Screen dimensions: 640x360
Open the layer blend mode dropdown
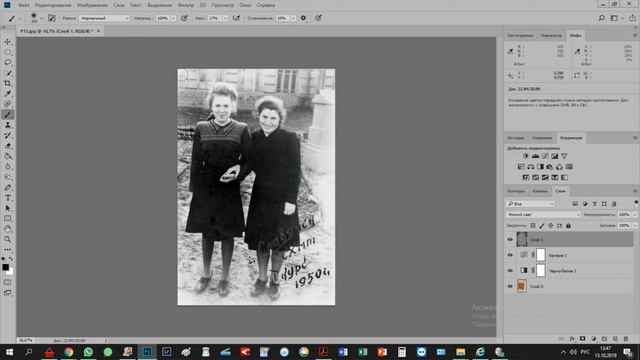coord(543,214)
